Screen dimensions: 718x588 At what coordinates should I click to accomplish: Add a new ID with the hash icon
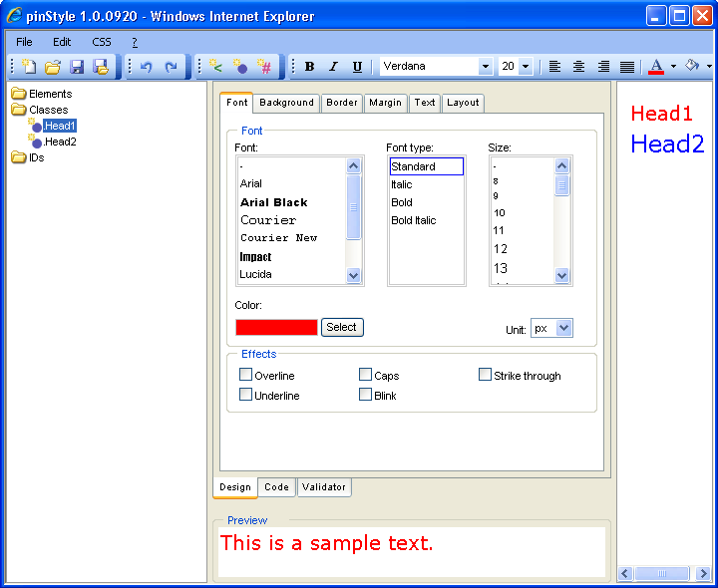coord(264,67)
